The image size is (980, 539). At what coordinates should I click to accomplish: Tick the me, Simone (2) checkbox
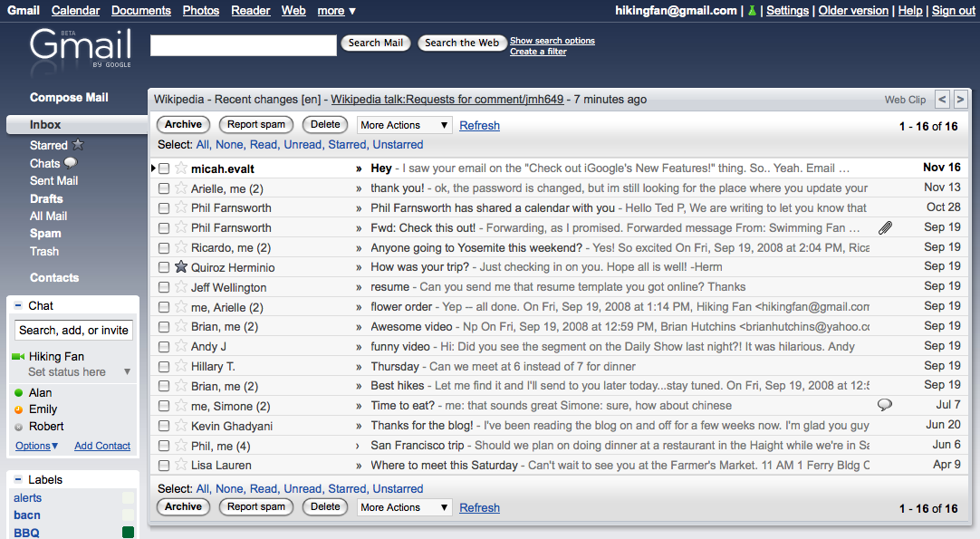(x=164, y=406)
